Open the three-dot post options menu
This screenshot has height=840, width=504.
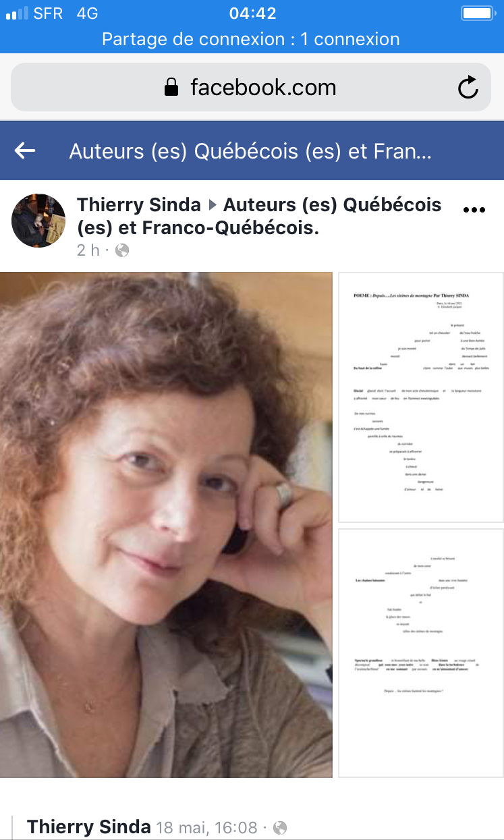[474, 210]
